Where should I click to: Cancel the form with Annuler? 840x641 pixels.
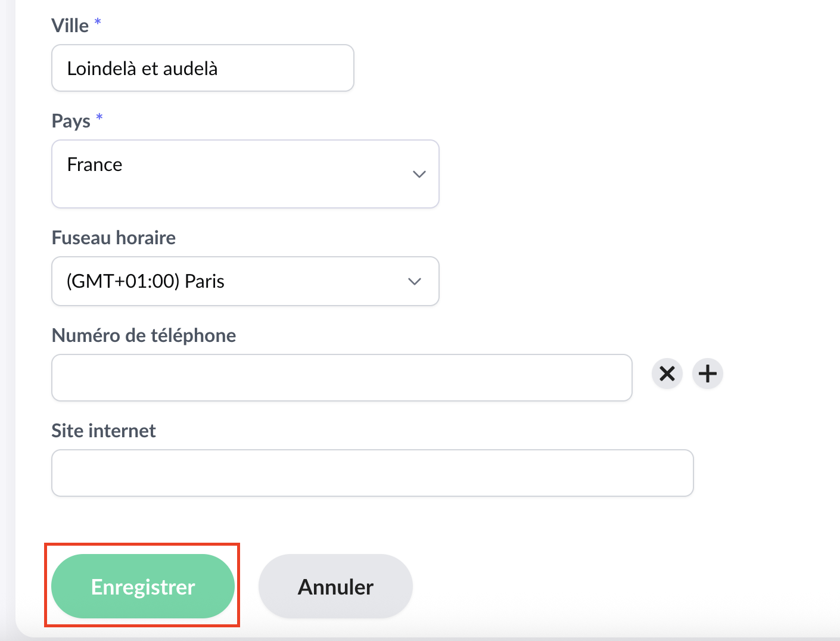335,587
